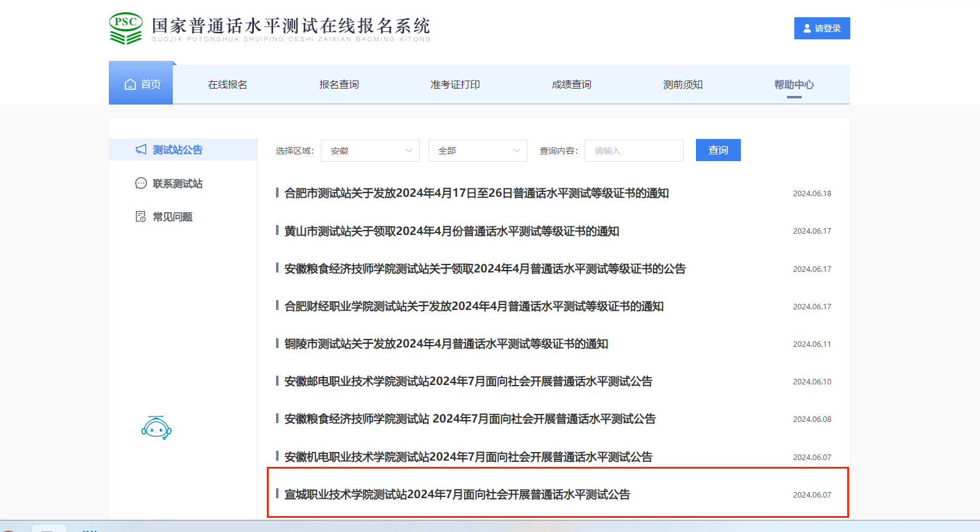Expand the 安徽 region dropdown
The height and width of the screenshot is (532, 980).
[370, 151]
